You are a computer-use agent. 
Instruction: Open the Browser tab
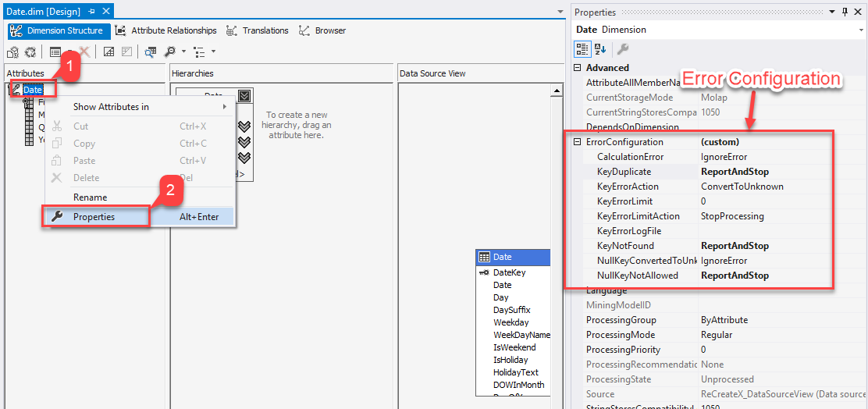coord(322,30)
